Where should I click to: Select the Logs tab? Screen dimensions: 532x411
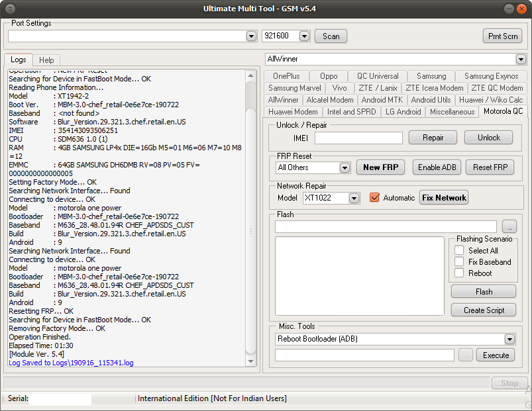[19, 60]
